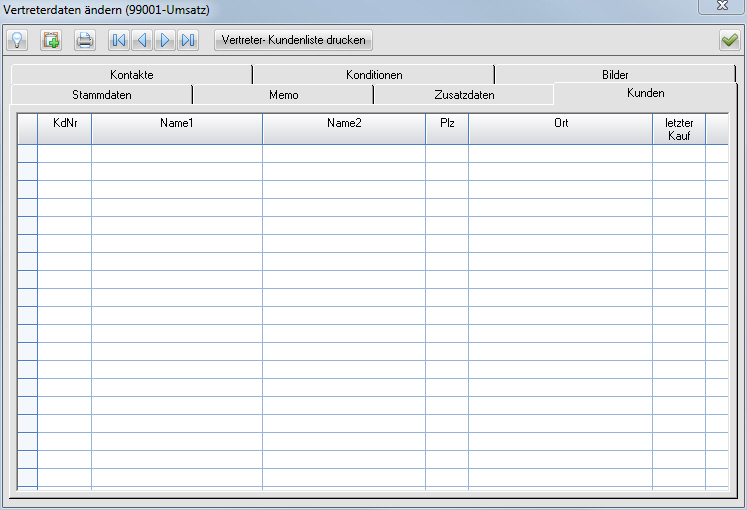Screen dimensions: 747x510
Task: Confirm with the green checkmark icon
Action: pos(728,40)
